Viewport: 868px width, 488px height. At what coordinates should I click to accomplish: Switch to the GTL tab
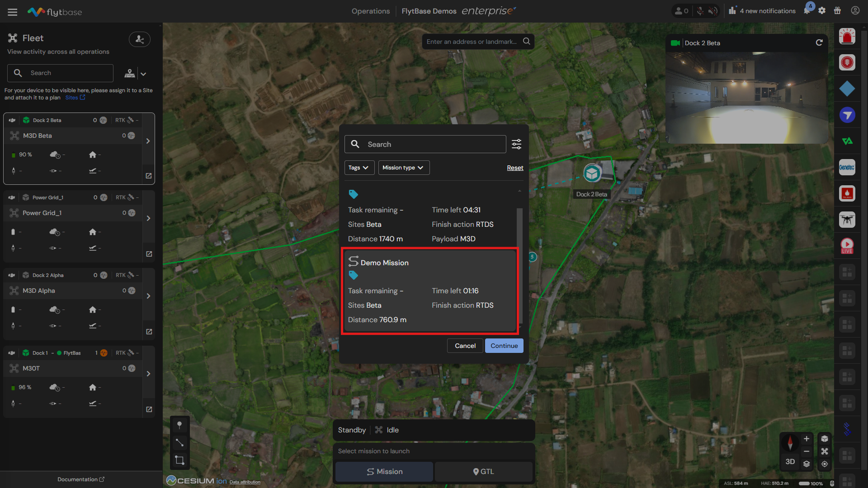[483, 472]
